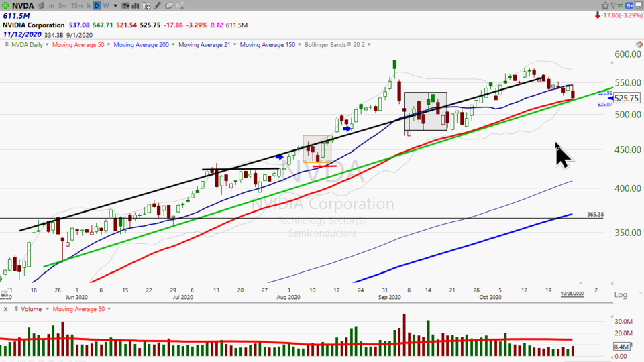Click the 334.3B market cap value
The image size is (644, 362).
tap(54, 36)
